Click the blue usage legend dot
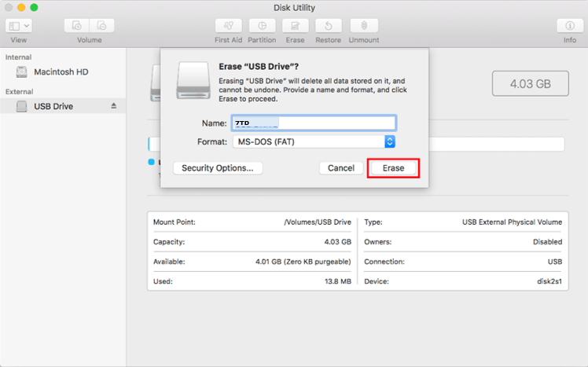Image resolution: width=588 pixels, height=367 pixels. 151,162
